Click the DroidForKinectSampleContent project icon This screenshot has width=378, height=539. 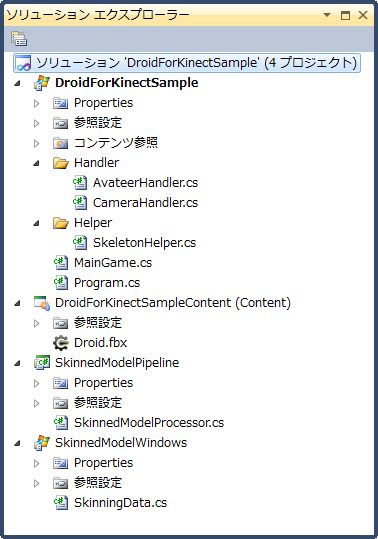(42, 303)
